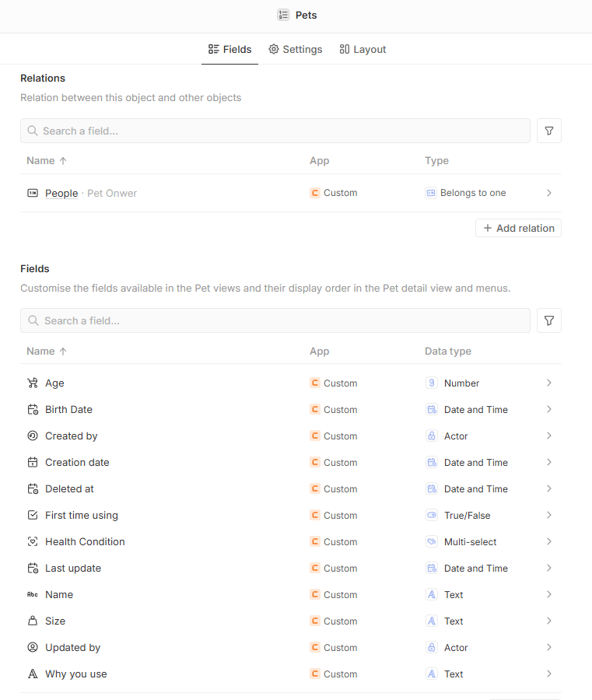
Task: Click the Abc icon beside Name
Action: pos(33,595)
